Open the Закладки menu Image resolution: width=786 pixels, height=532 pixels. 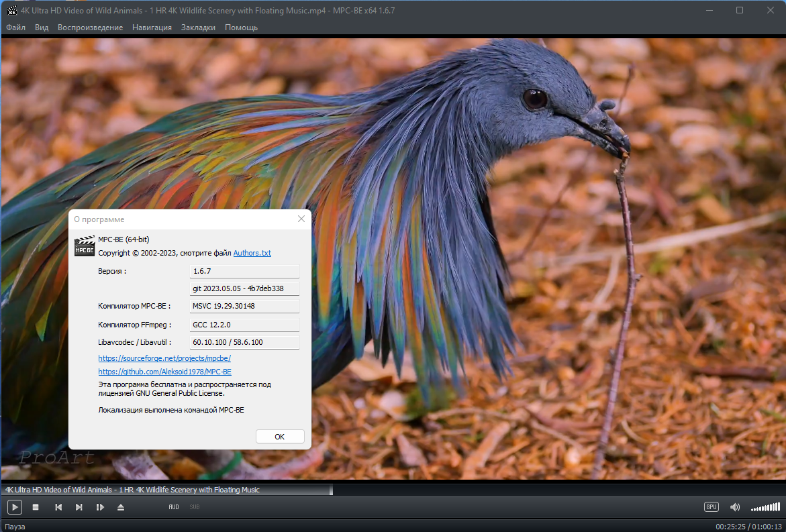pyautogui.click(x=198, y=28)
